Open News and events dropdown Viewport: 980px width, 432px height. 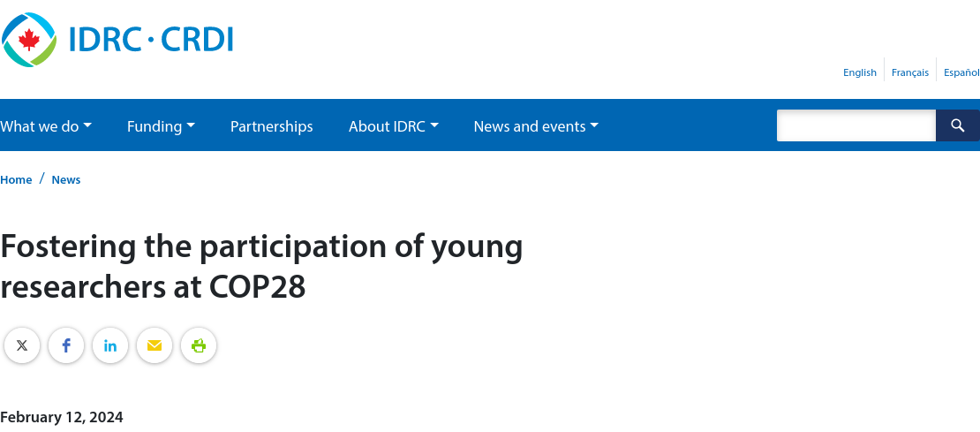point(536,126)
